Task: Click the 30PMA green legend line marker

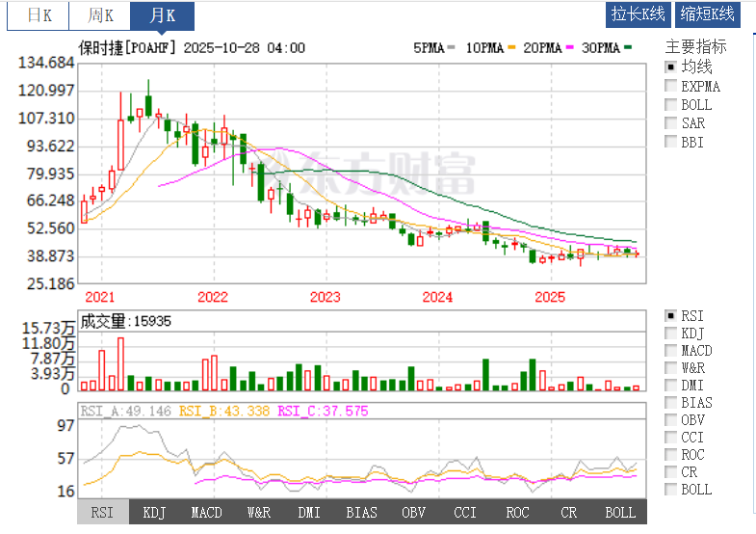Action: 627,48
